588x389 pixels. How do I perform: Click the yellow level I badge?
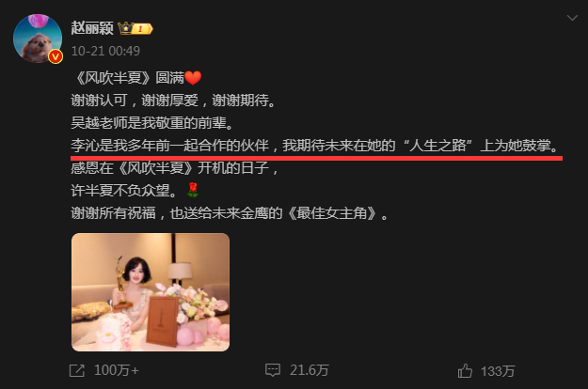tap(142, 29)
